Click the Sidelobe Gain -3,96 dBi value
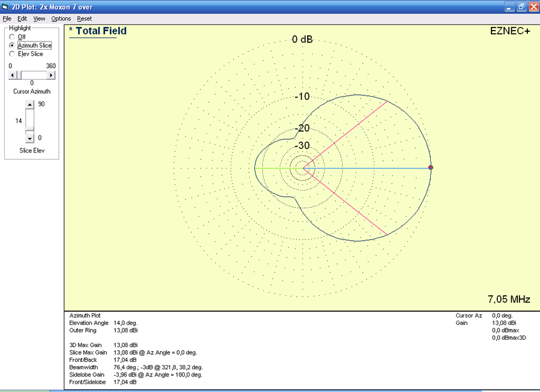Viewport: 540px width, 392px height. click(158, 375)
